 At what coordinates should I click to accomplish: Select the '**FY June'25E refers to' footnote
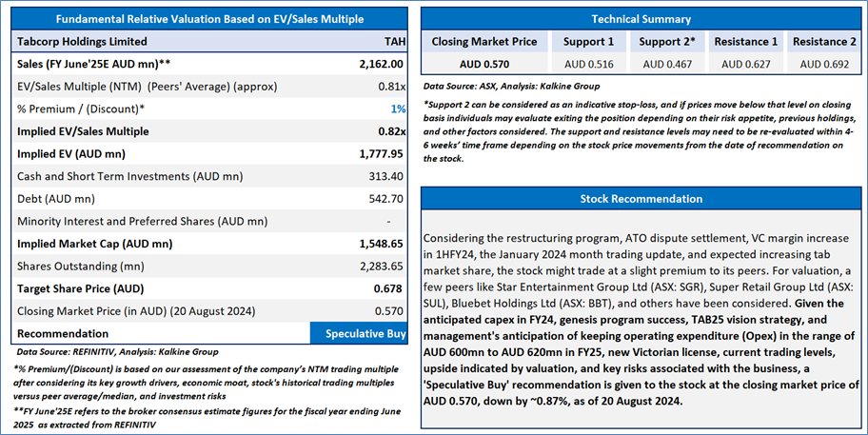207,419
